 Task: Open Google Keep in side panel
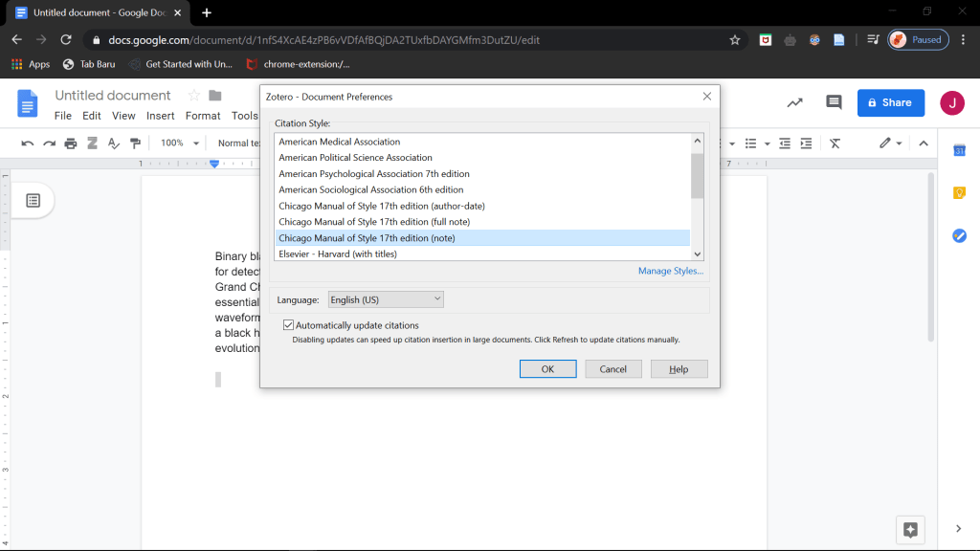(x=959, y=192)
